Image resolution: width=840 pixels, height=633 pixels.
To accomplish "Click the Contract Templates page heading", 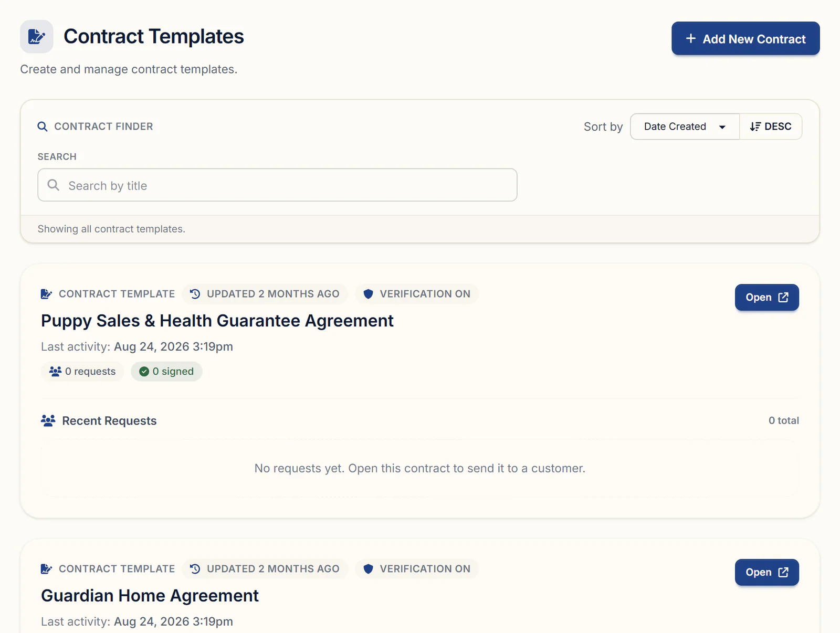I will tap(154, 37).
